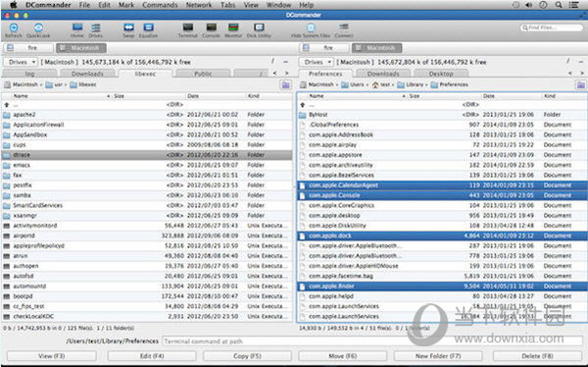Sort the right panel by the Size column

coord(444,96)
